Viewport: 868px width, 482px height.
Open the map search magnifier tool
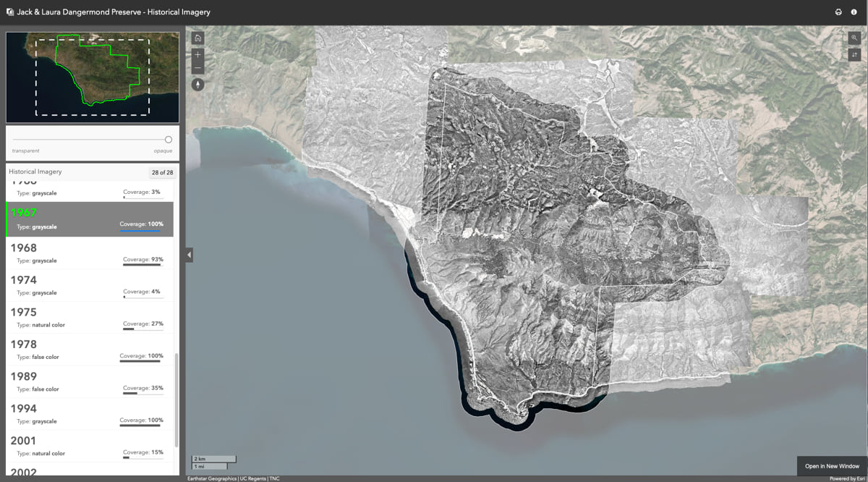click(x=854, y=38)
